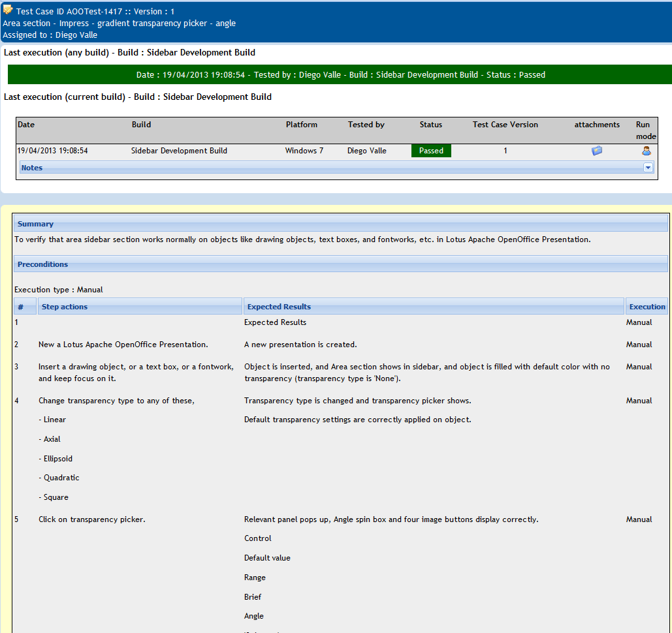Click the Run mode column header
The height and width of the screenshot is (633, 672).
point(646,131)
